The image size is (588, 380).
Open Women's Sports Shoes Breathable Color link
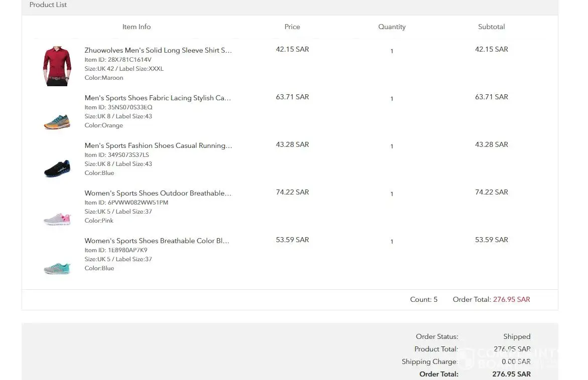pos(157,241)
